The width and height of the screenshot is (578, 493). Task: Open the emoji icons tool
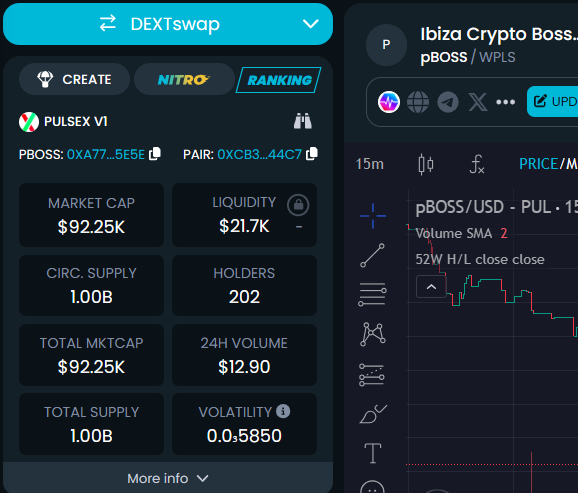click(x=372, y=487)
